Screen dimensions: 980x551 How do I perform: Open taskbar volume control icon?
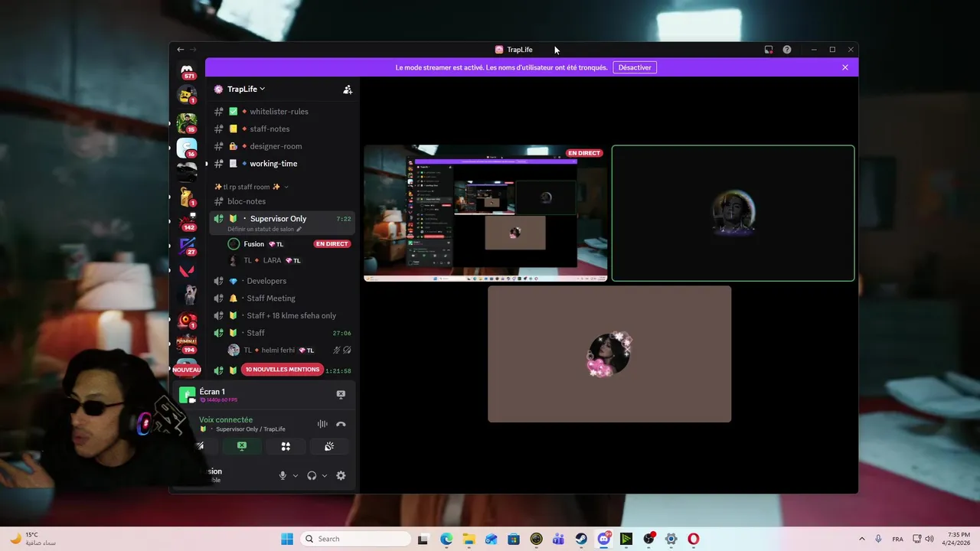click(x=929, y=539)
